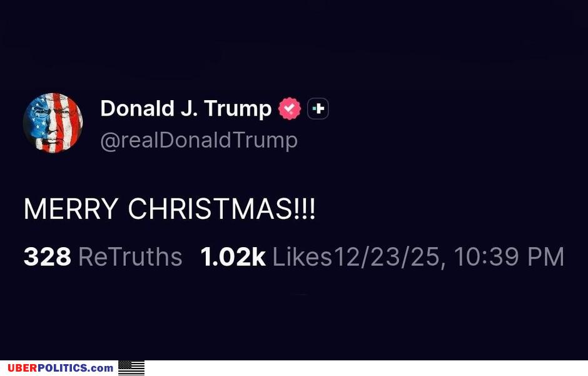This screenshot has height=376, width=588.
Task: Open the Donald J. Trump profile name
Action: [185, 108]
